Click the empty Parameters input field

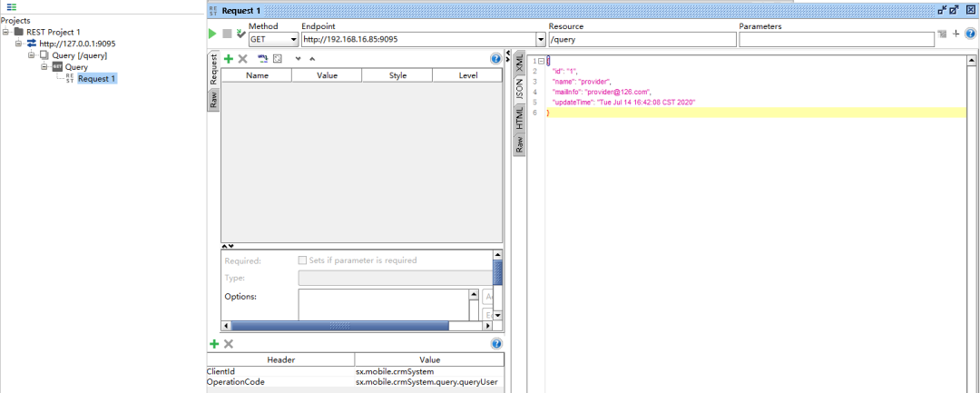point(837,39)
